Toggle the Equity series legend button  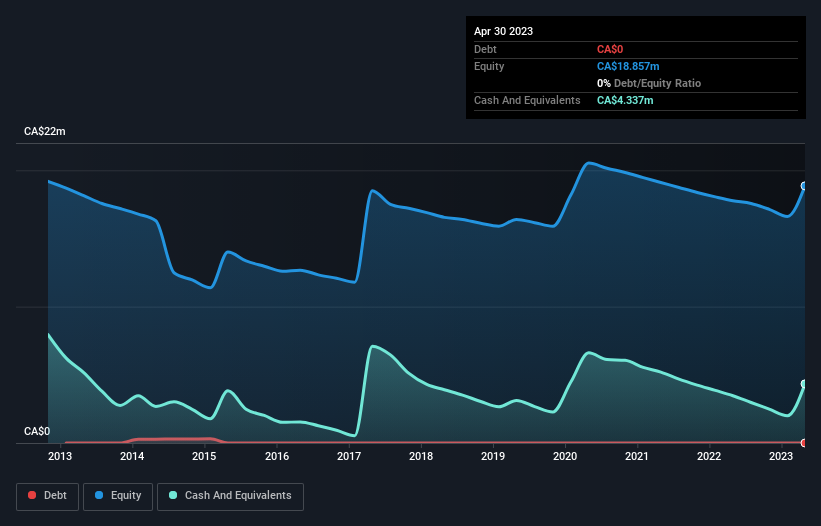coord(118,496)
